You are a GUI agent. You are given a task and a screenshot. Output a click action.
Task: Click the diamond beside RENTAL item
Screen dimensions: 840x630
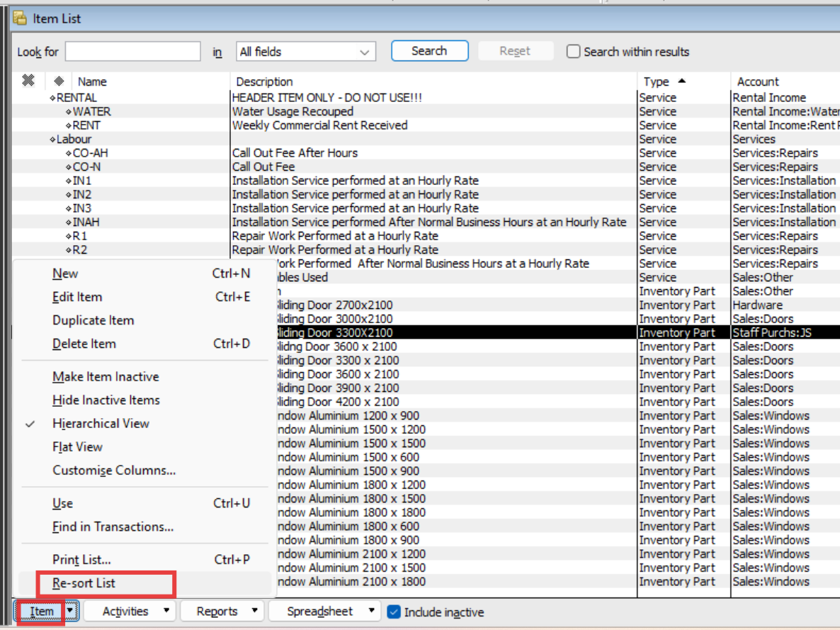(x=52, y=98)
